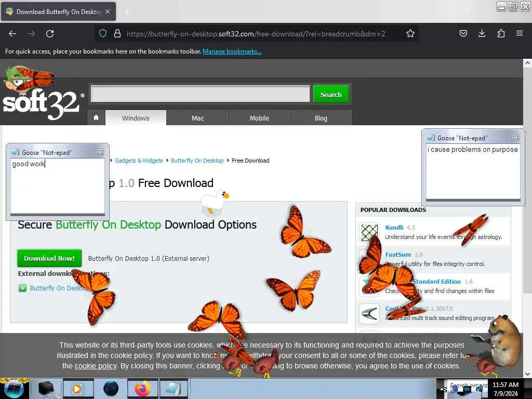Reload the current page
Image resolution: width=532 pixels, height=399 pixels.
tap(50, 34)
